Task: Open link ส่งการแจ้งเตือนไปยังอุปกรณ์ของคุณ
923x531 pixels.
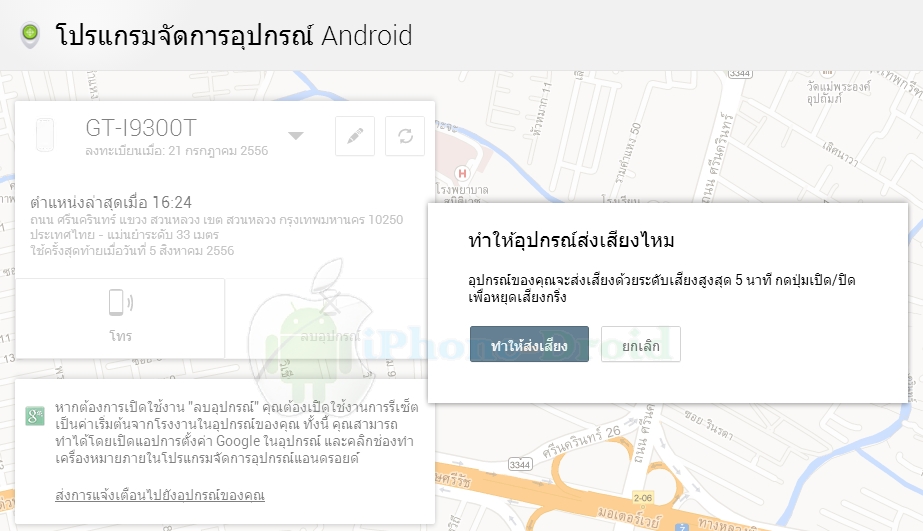Action: tap(160, 495)
